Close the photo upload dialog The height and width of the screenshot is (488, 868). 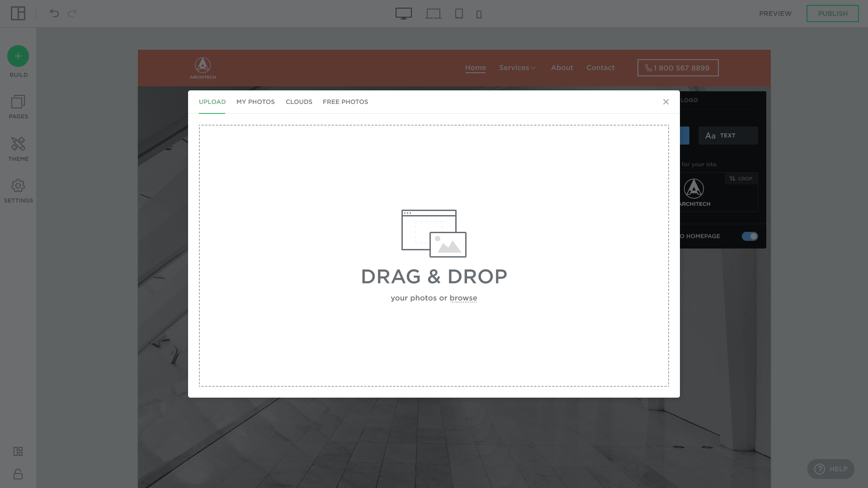point(666,102)
